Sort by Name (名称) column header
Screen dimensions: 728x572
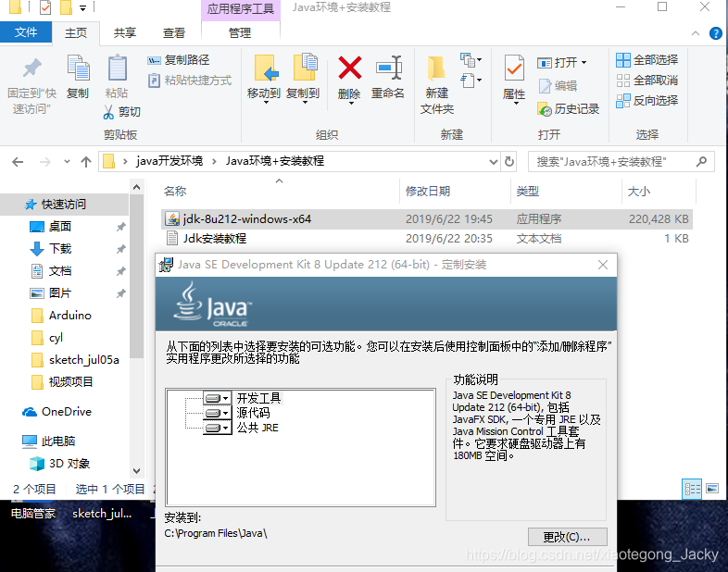coord(174,192)
